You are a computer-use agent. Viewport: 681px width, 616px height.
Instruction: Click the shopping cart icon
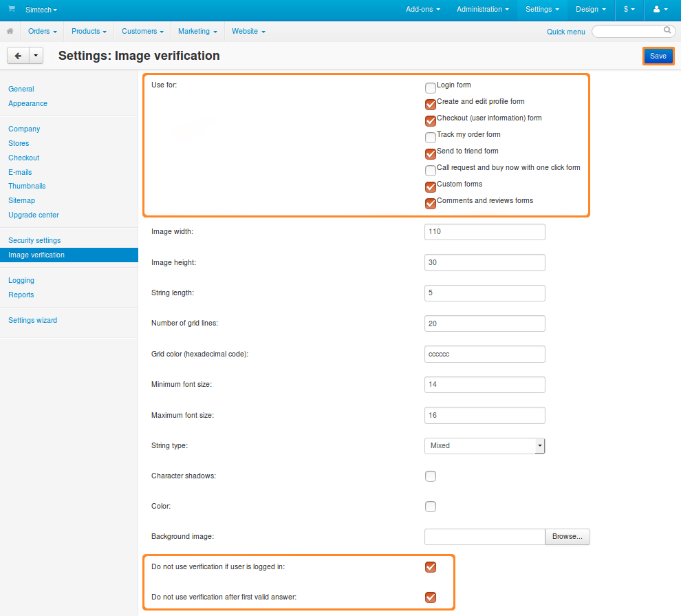[x=12, y=9]
